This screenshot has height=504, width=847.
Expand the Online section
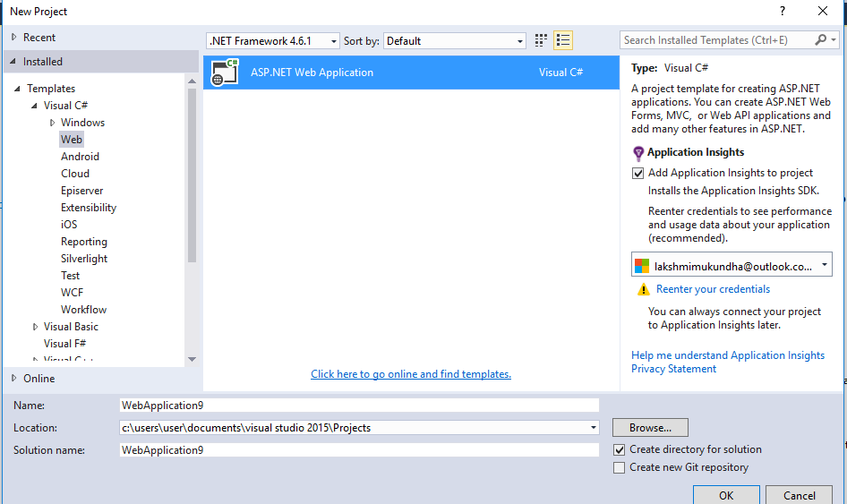tap(14, 378)
